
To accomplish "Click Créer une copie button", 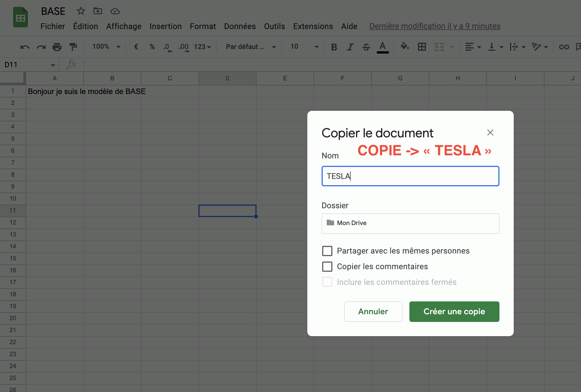I will [454, 311].
